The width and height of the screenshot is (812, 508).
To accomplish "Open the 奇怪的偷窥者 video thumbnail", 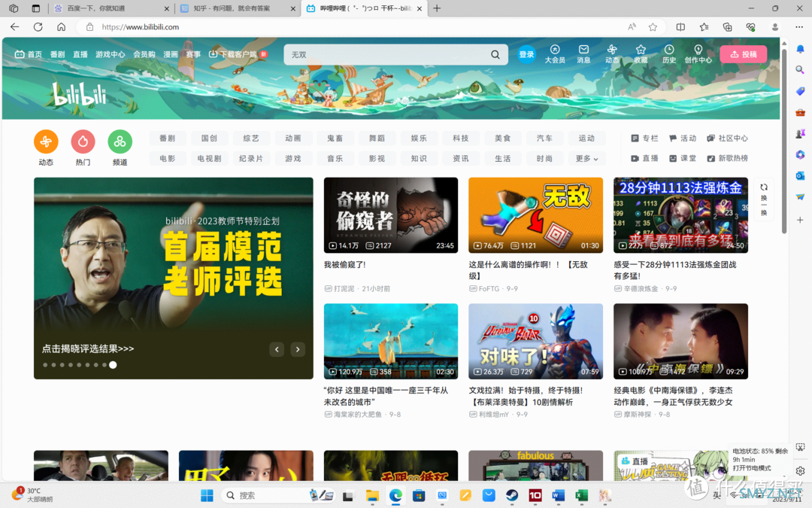I will click(391, 215).
